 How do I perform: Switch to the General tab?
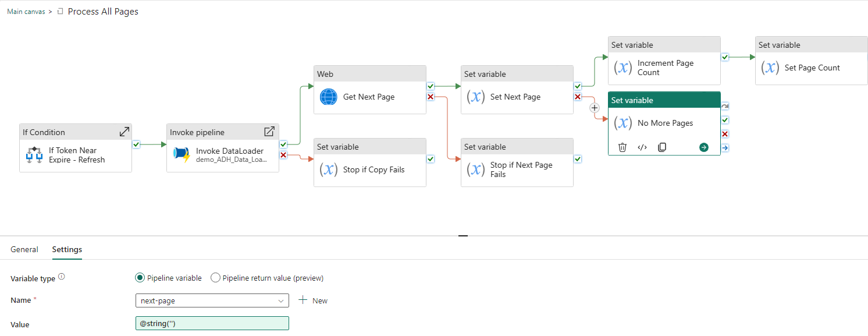click(x=24, y=249)
